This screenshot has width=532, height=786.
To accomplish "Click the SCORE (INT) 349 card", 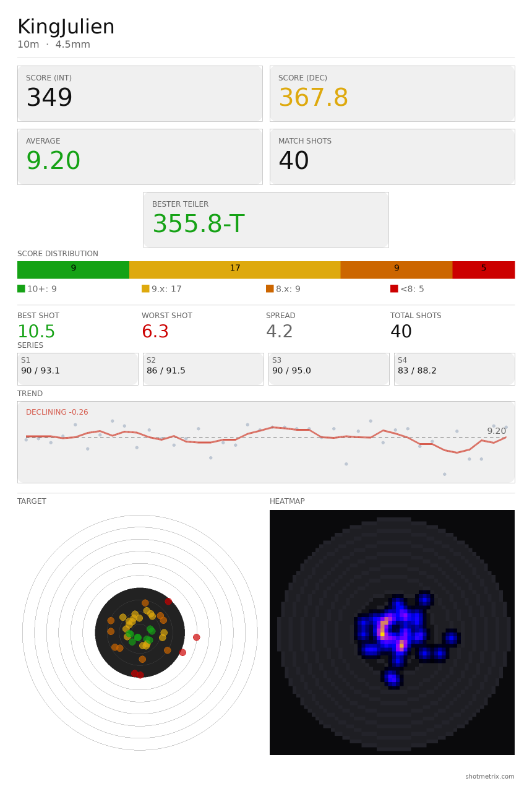I will (x=140, y=93).
